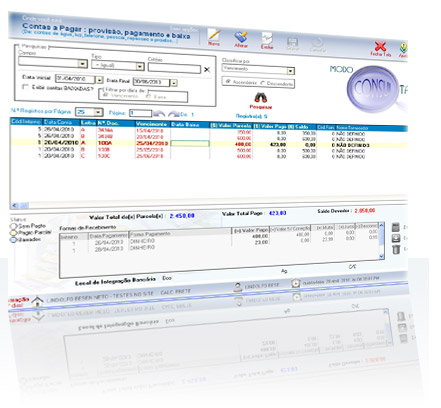441x408 pixels.
Task: Click the Letra column header
Action: click(x=88, y=123)
